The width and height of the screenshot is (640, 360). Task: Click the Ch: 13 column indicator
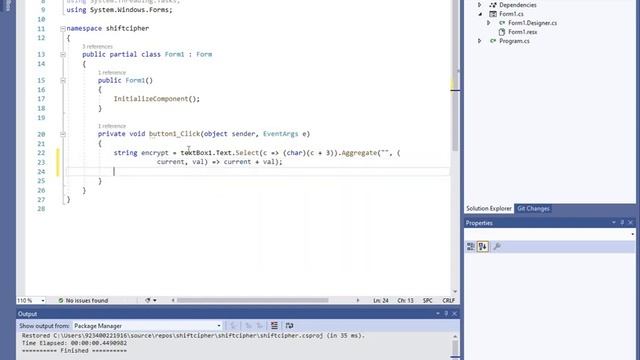pos(405,300)
